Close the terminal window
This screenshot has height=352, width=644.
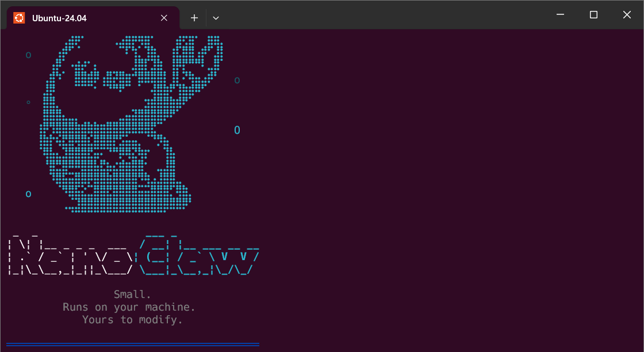(627, 15)
